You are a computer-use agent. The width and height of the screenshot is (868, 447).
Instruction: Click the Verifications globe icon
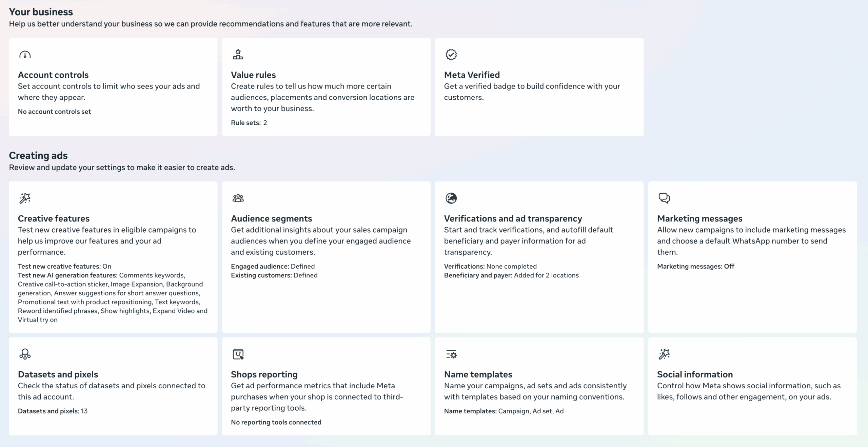point(451,198)
